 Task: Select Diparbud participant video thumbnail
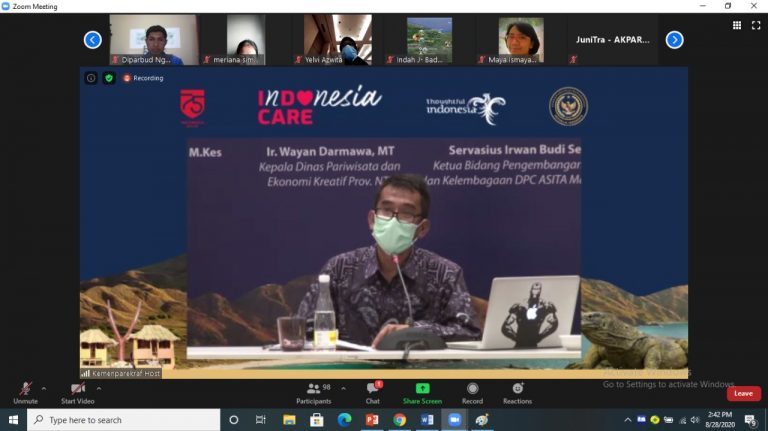[153, 40]
